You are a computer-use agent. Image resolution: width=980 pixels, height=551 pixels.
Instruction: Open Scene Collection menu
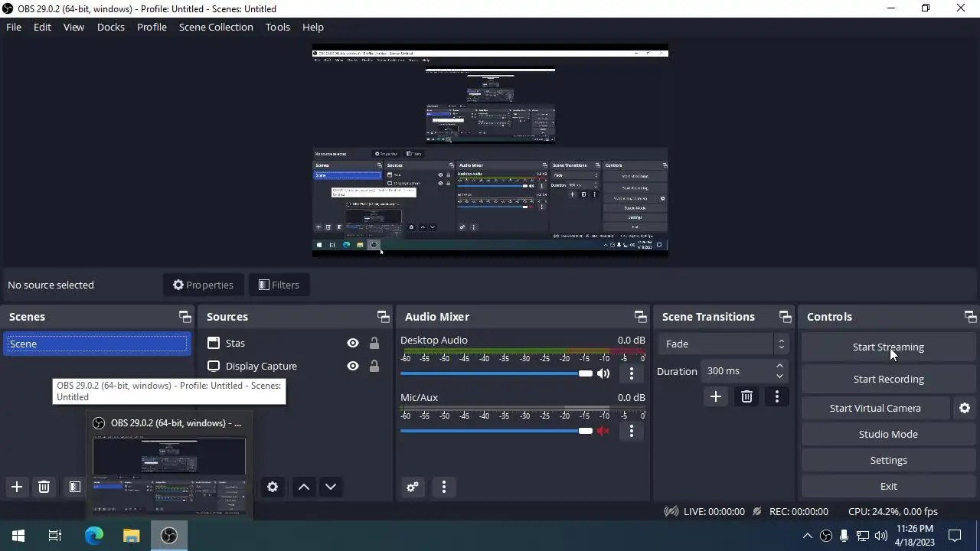(x=216, y=27)
